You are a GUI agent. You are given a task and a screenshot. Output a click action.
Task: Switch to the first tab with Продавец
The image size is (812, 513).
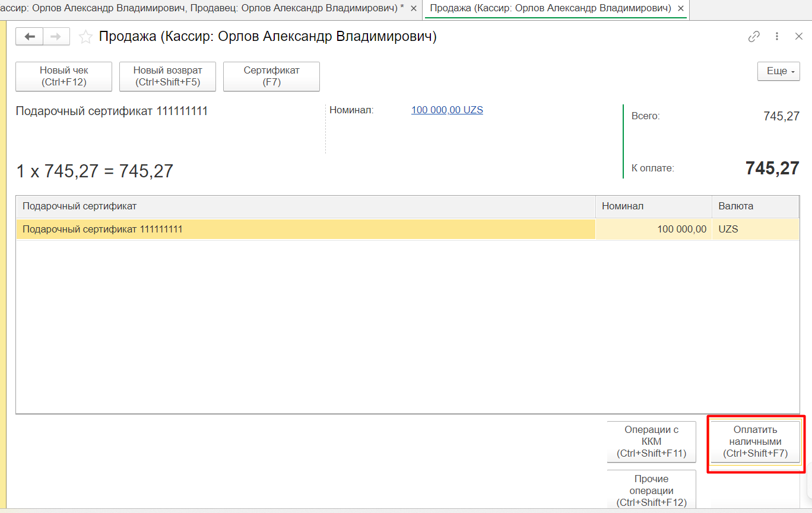click(x=202, y=8)
